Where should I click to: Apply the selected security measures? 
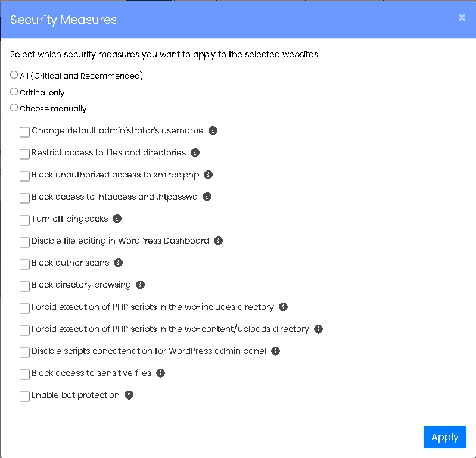click(445, 437)
